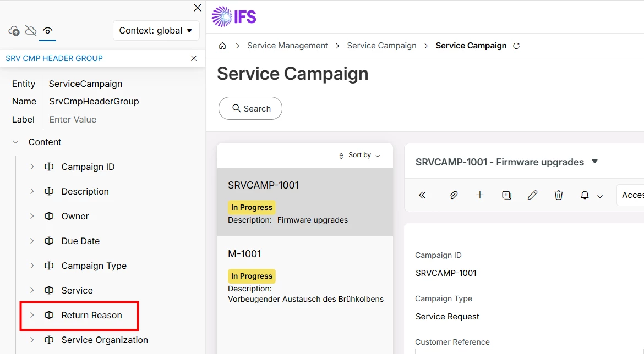
Task: Collapse the Content section
Action: point(15,142)
